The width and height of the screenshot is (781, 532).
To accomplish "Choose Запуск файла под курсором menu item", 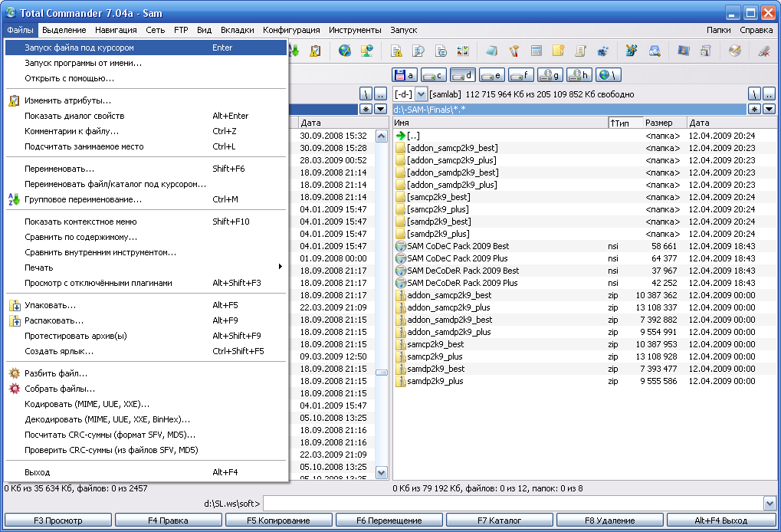I will [146, 48].
